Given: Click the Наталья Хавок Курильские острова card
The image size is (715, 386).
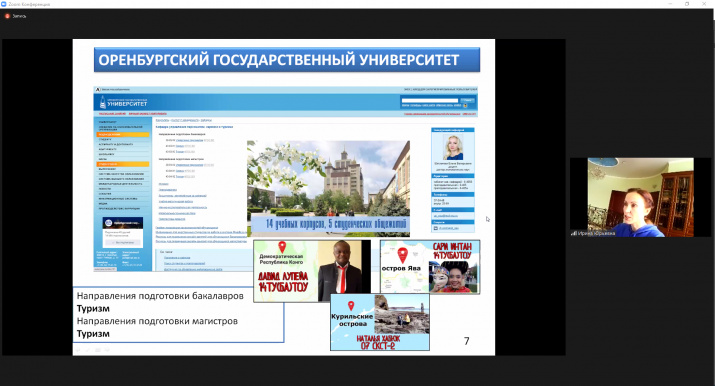Looking at the screenshot, I should click(380, 322).
